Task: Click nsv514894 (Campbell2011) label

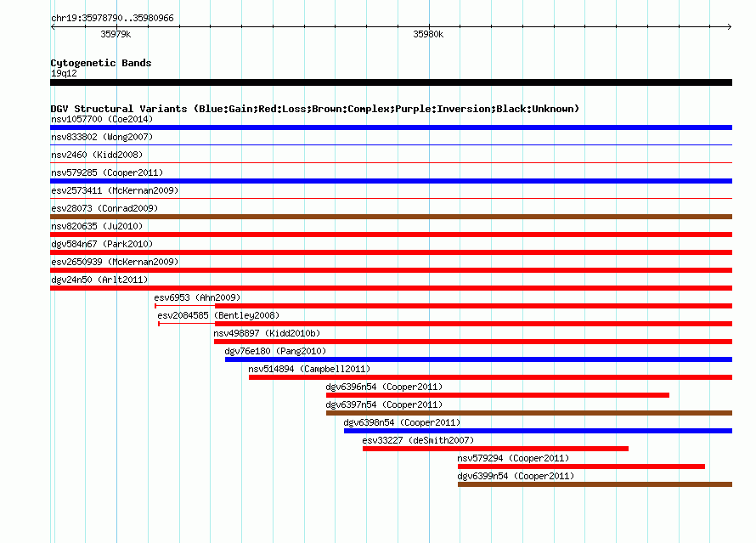Action: pyautogui.click(x=309, y=369)
